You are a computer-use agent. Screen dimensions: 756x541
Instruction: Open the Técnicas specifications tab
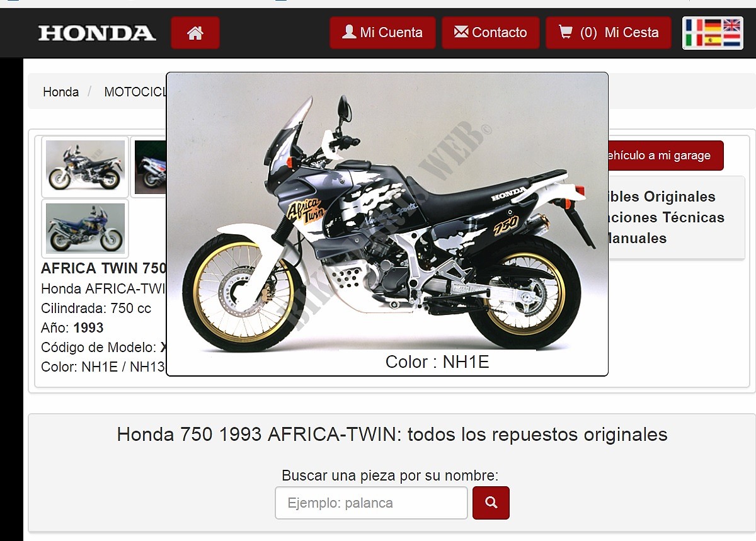pos(667,217)
